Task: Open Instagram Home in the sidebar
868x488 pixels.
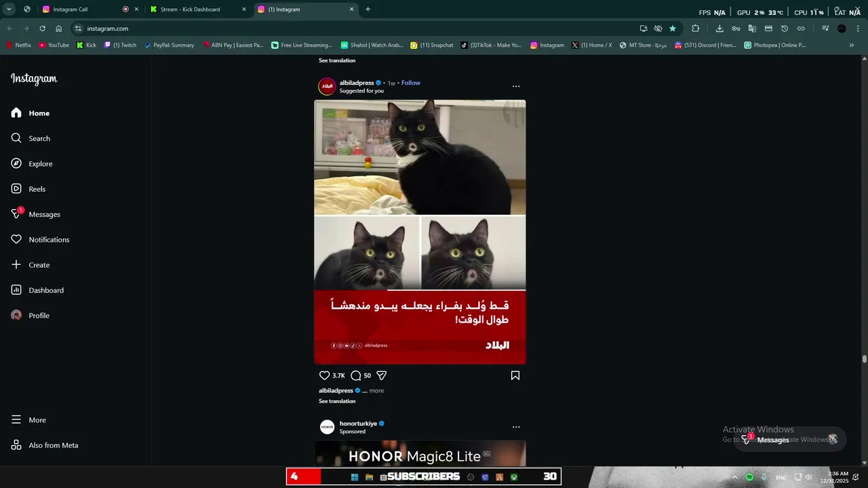Action: click(31, 113)
